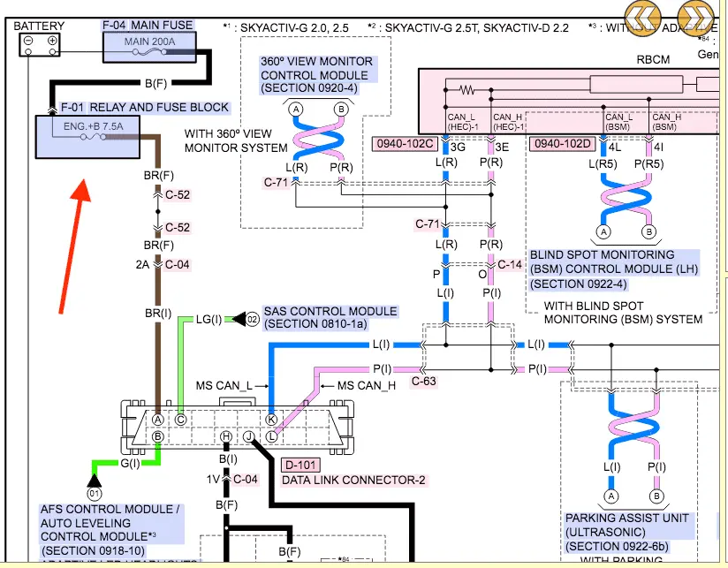Open the Blind Spot Monitoring Control Module link
The image size is (728, 568).
tap(613, 268)
